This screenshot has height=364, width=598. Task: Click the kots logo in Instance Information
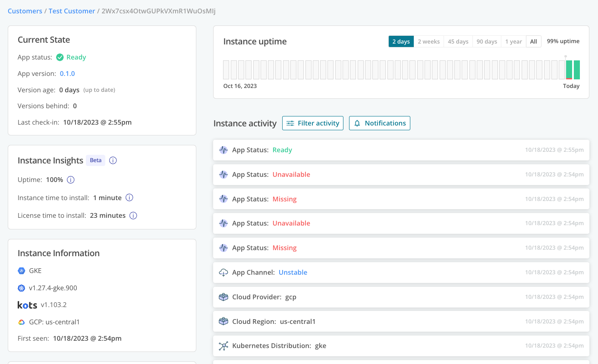click(x=27, y=304)
